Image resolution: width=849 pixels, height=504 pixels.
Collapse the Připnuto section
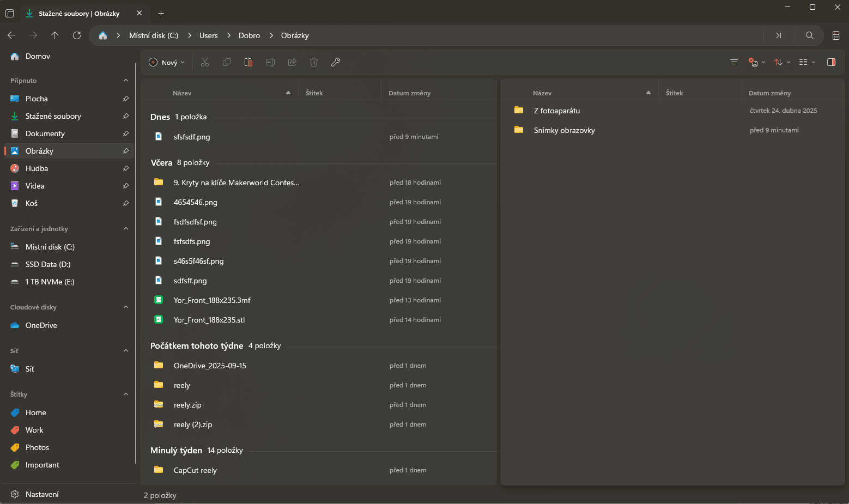[126, 80]
